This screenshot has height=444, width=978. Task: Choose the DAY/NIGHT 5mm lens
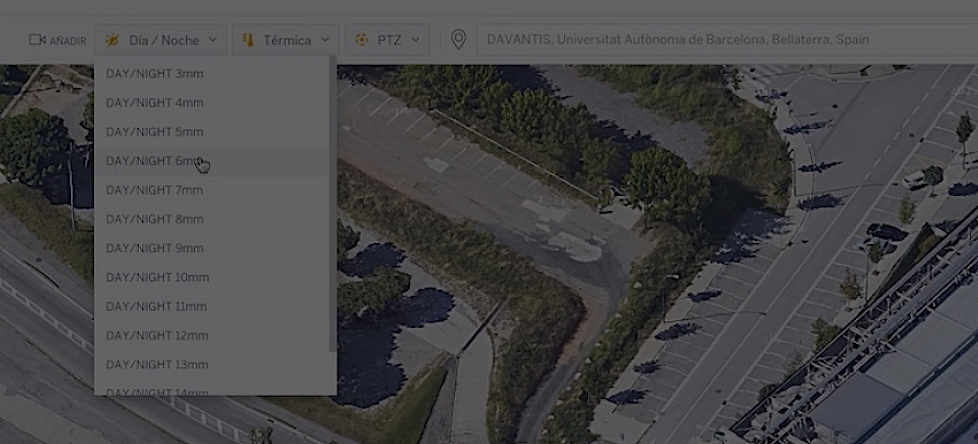154,132
